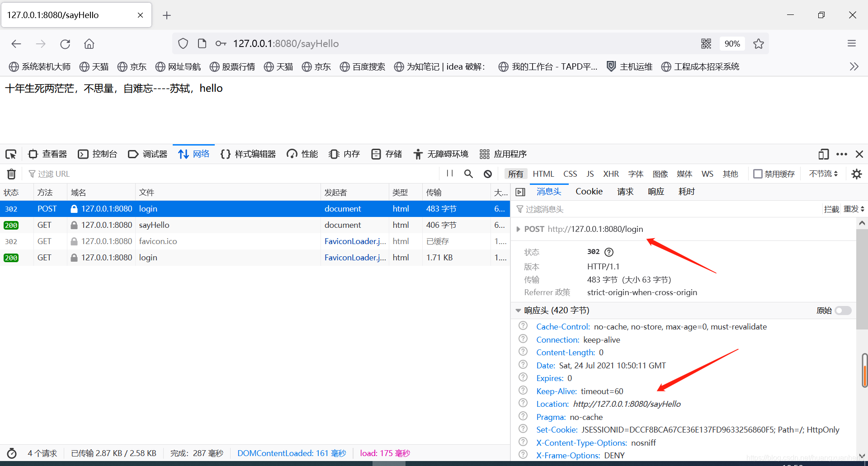Open the network settings gear
868x466 pixels.
pyautogui.click(x=857, y=174)
